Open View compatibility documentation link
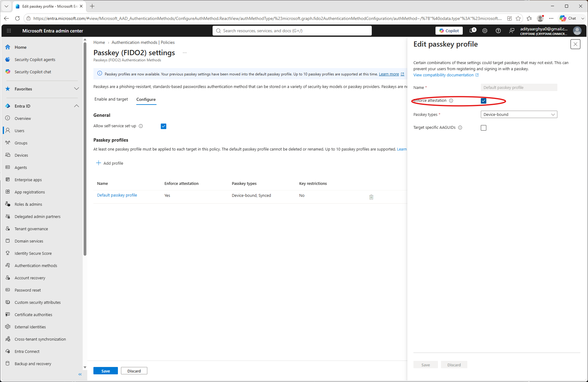Viewport: 588px width, 382px height. point(446,75)
